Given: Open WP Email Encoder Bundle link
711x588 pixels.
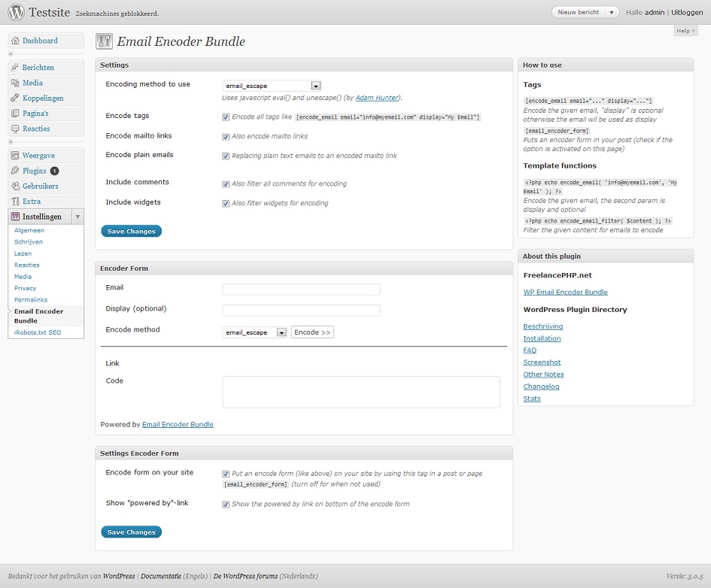Looking at the screenshot, I should (565, 292).
